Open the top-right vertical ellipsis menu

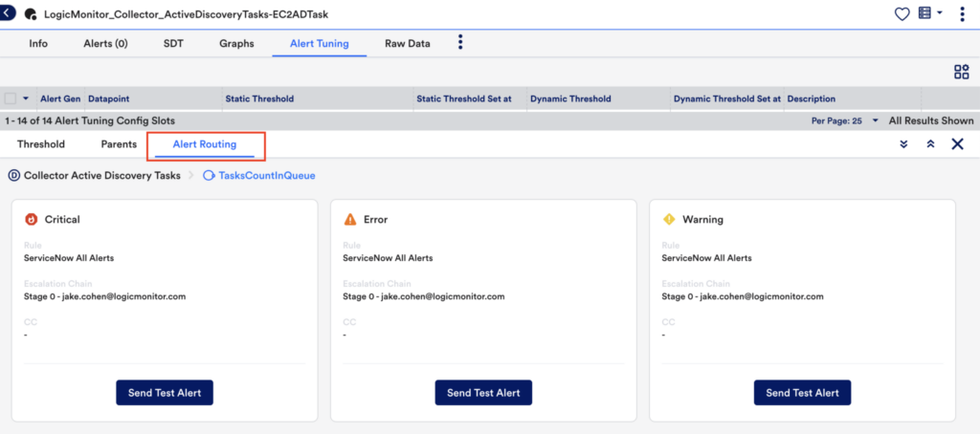[962, 13]
